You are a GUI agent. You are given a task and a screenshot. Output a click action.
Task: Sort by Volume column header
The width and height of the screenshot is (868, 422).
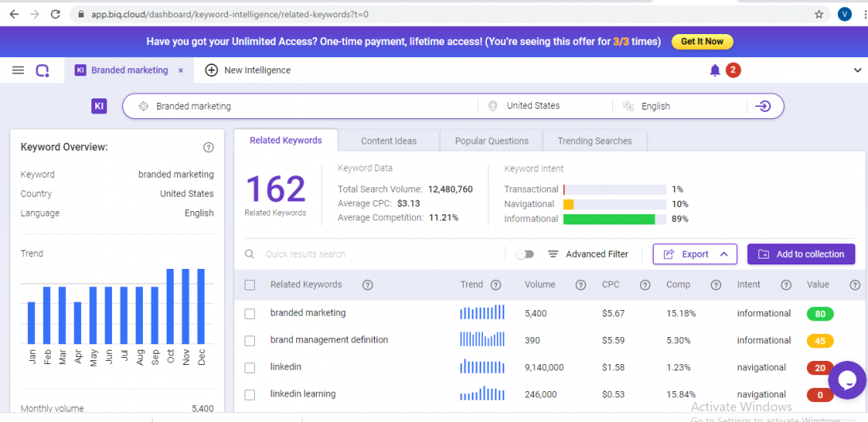point(540,285)
